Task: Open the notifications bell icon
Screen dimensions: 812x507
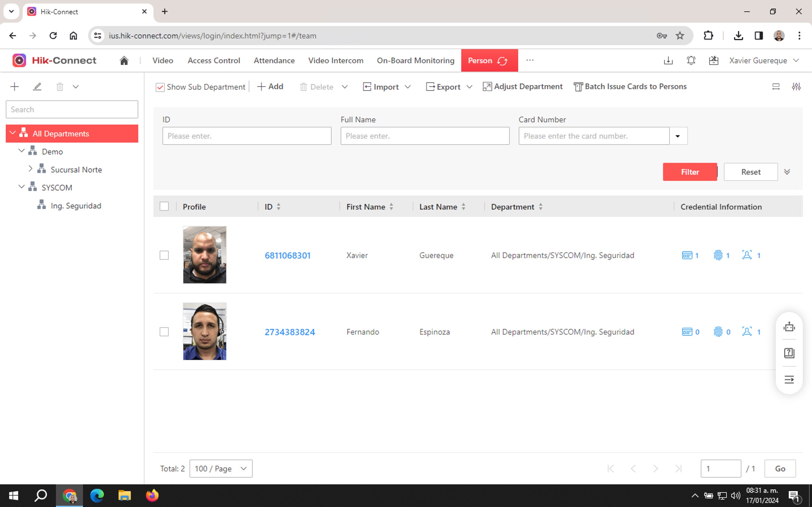Action: [691, 61]
